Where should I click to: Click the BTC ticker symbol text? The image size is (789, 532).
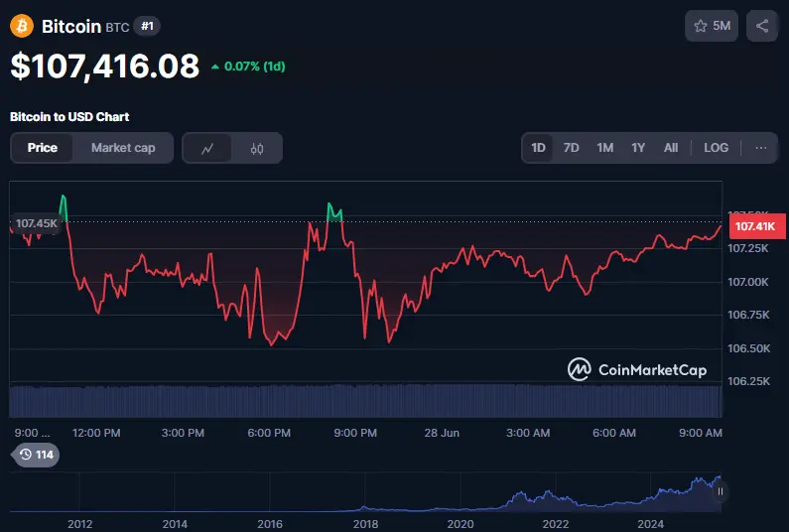pyautogui.click(x=117, y=27)
